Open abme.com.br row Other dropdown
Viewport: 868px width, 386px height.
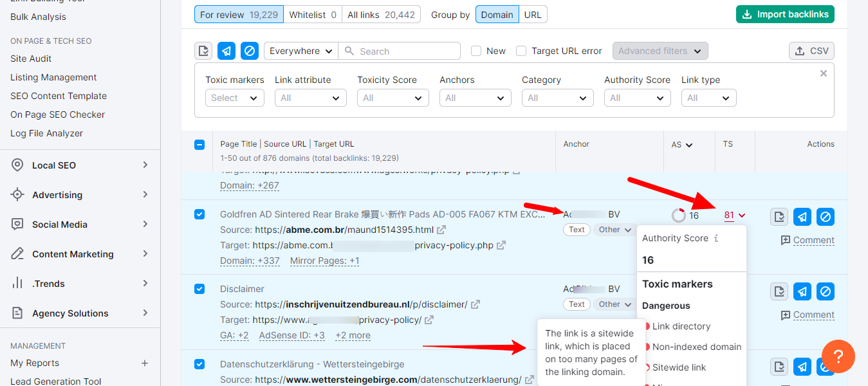(x=614, y=230)
